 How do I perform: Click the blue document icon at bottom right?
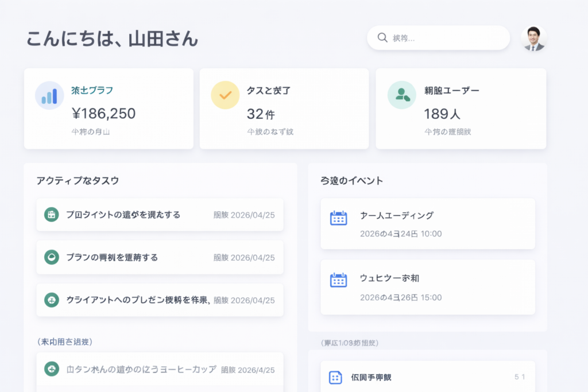coord(335,377)
